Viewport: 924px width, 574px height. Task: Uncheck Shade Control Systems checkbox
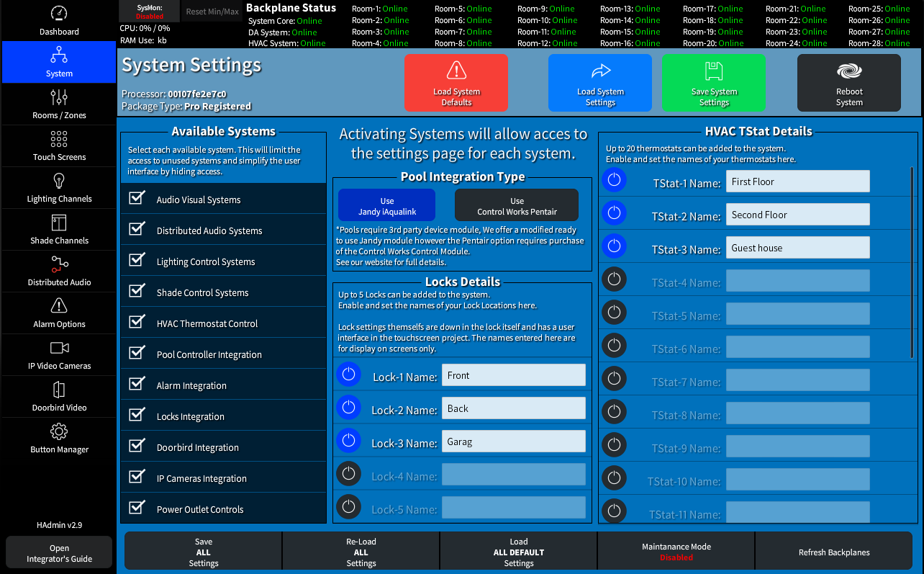point(137,291)
